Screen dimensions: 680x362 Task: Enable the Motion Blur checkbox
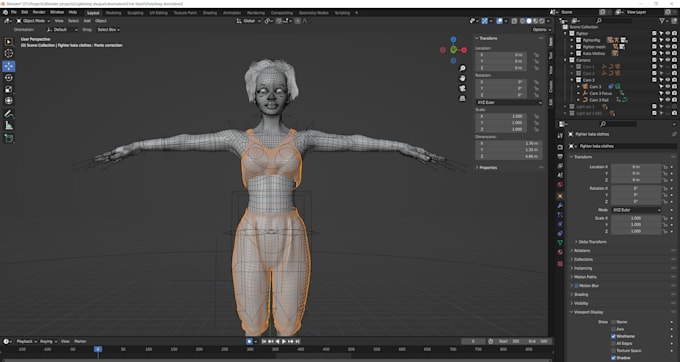click(x=577, y=286)
